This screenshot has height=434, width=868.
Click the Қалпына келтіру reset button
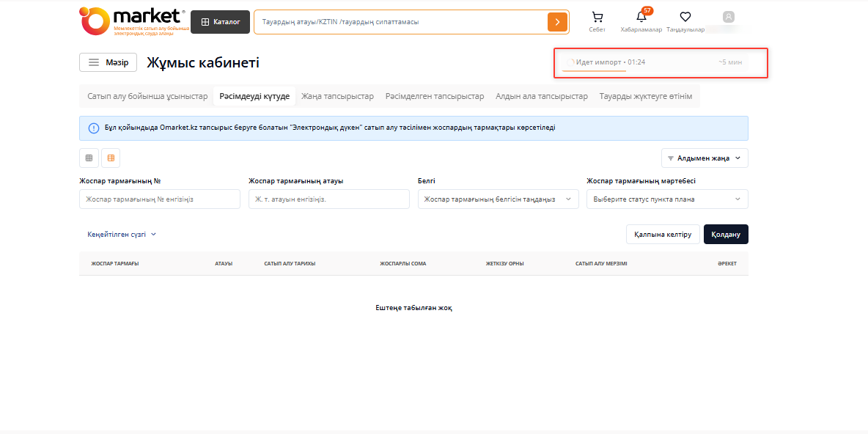click(x=663, y=234)
